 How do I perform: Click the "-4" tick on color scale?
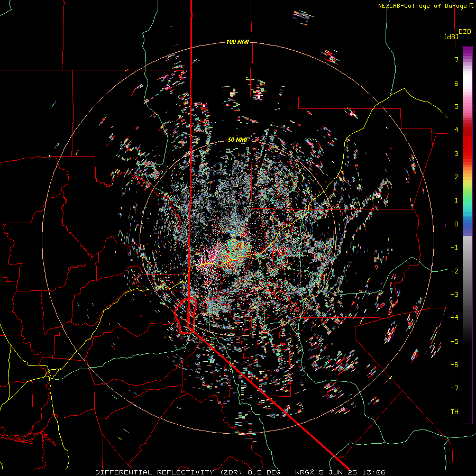pos(454,317)
